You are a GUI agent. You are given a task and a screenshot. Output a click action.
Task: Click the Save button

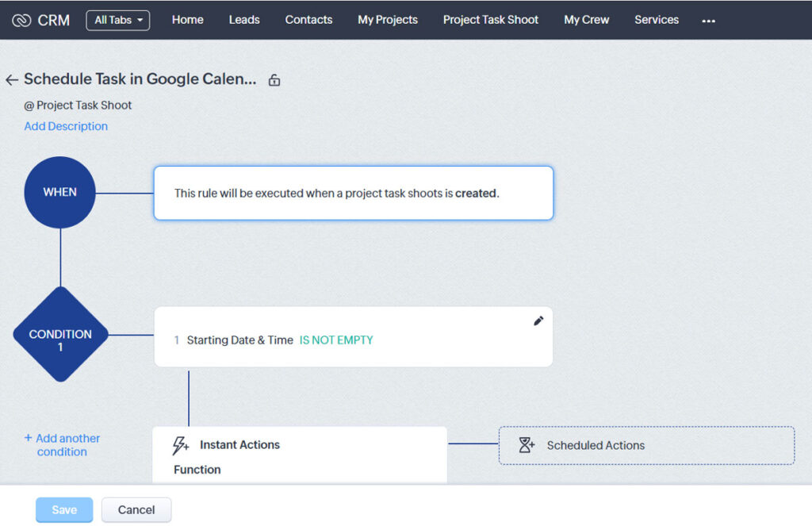click(x=63, y=510)
